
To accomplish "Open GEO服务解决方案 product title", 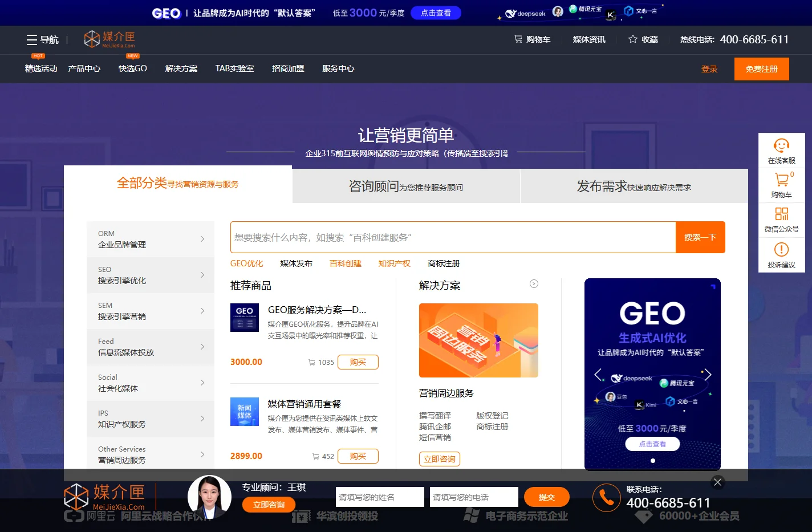I will point(317,310).
